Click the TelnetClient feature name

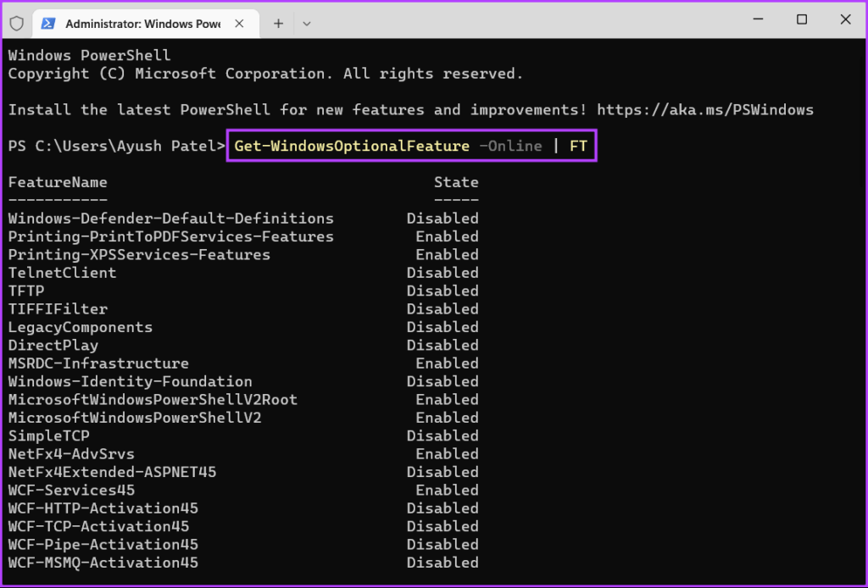(62, 273)
